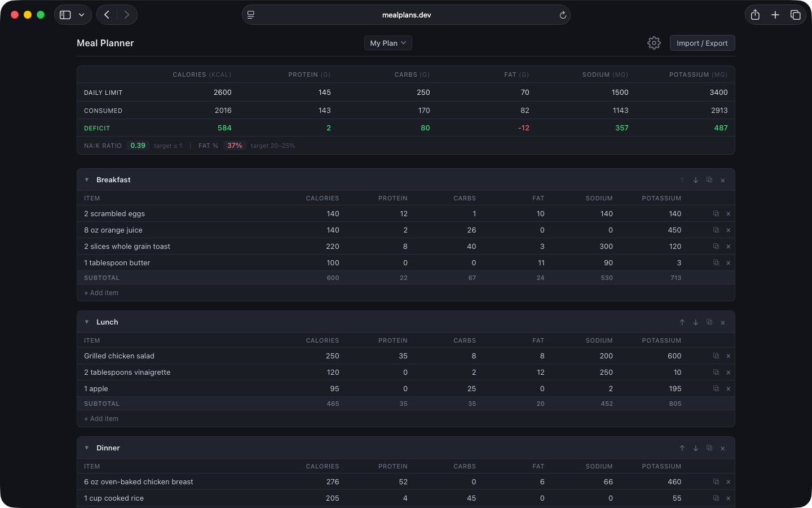812x508 pixels.
Task: Add item to Lunch
Action: [101, 419]
